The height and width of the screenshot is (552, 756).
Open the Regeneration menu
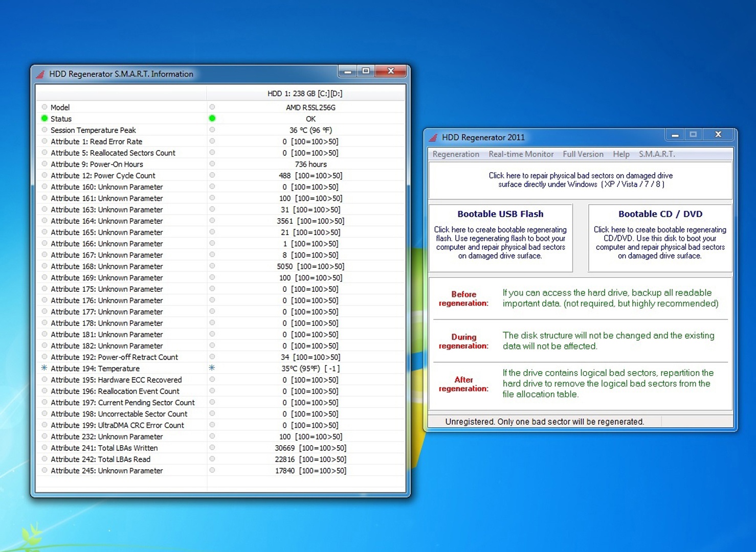(456, 154)
